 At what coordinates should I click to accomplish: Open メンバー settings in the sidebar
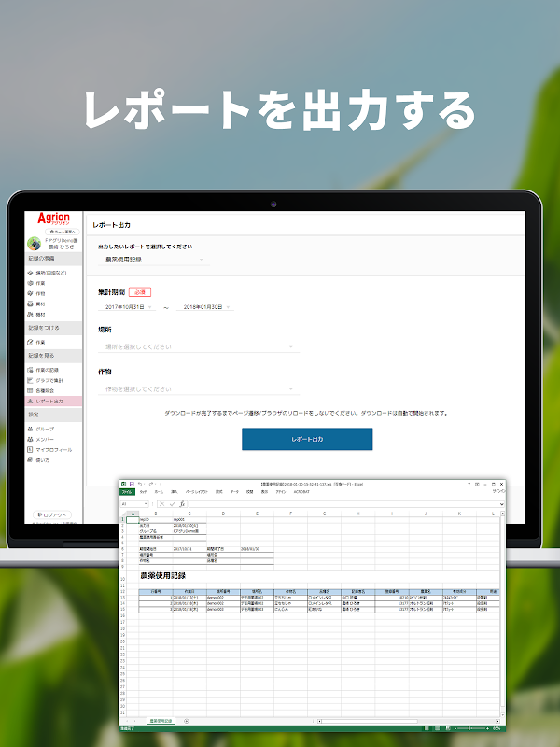[40, 439]
